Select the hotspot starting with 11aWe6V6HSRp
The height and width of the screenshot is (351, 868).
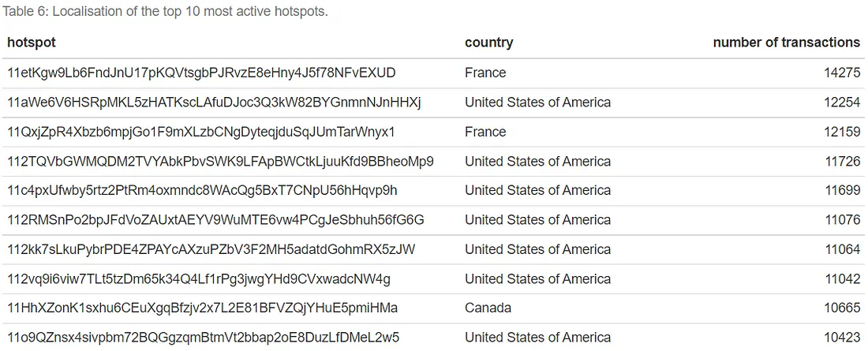point(214,103)
